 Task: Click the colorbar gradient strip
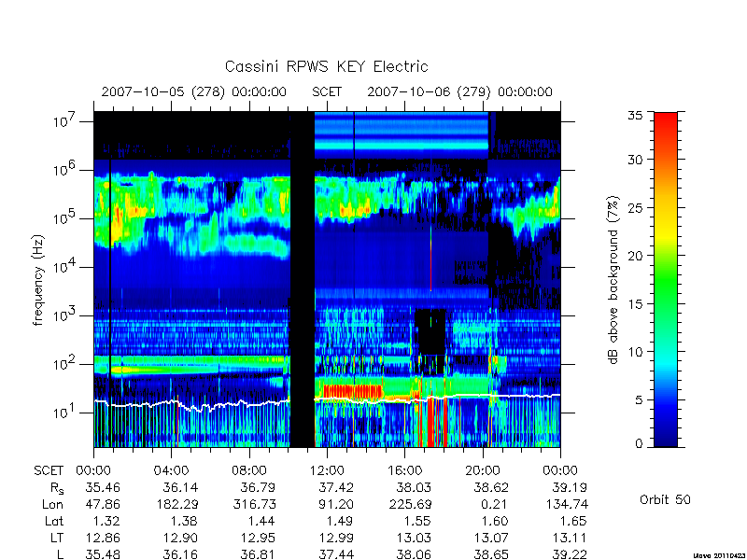click(x=666, y=279)
